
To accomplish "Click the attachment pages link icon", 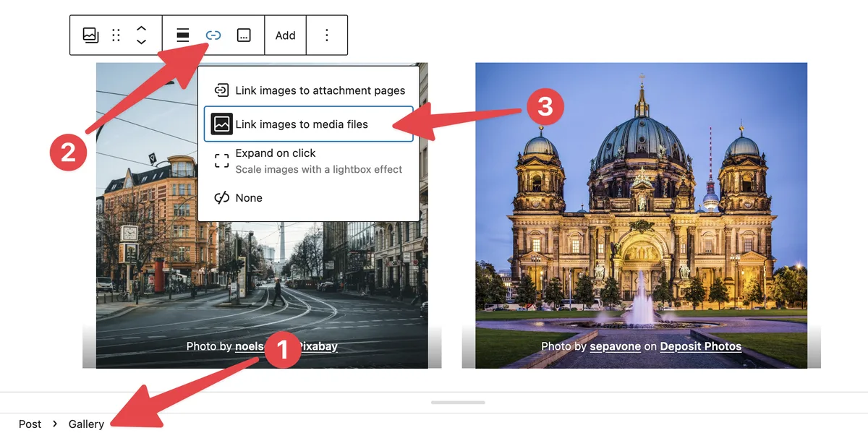I will click(x=222, y=90).
